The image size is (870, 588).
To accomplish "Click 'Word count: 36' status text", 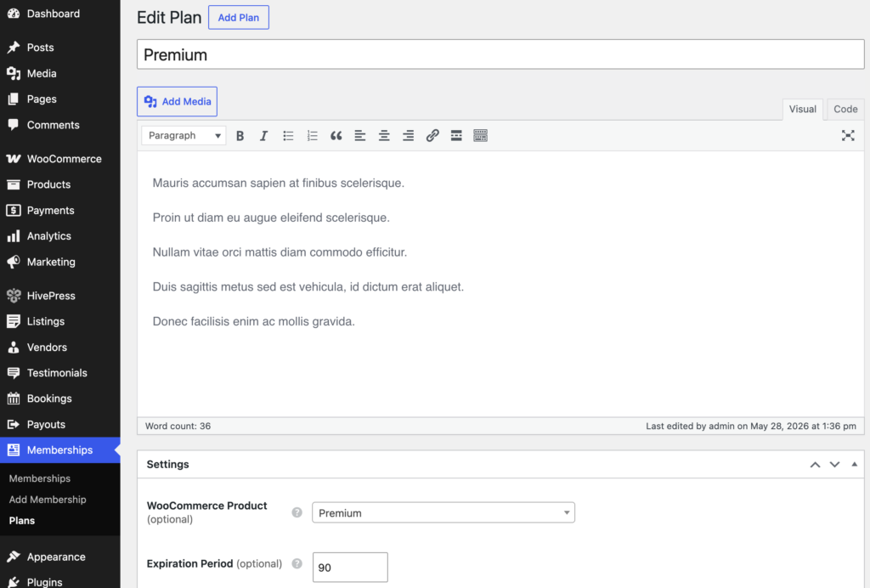I will click(178, 426).
